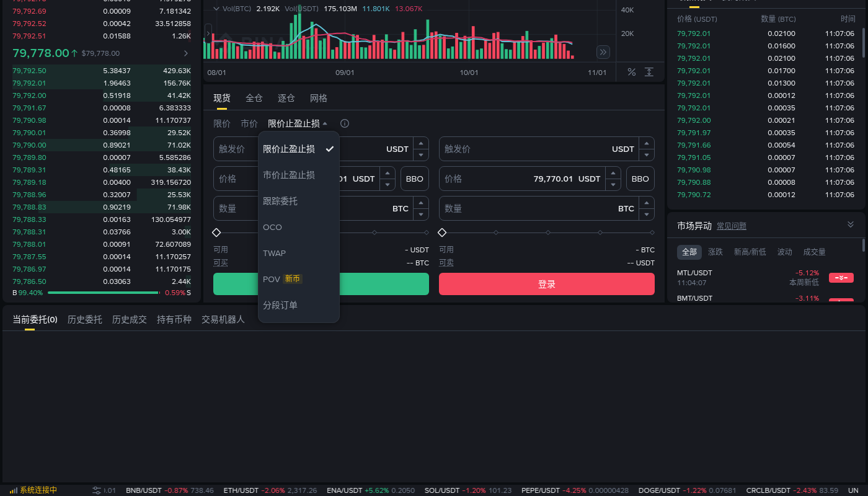Open price detail arrow beside 79,778.00
Image resolution: width=868 pixels, height=496 pixels.
point(186,53)
